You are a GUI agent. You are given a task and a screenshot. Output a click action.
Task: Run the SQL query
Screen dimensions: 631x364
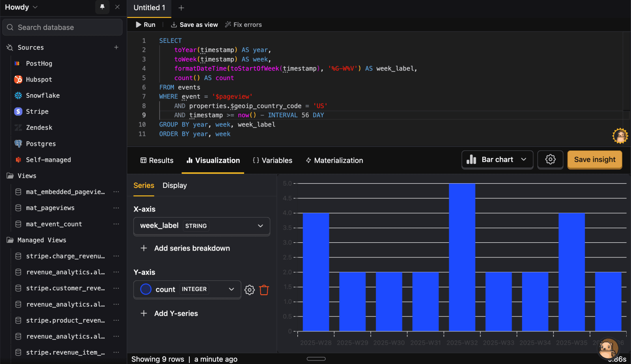point(146,24)
